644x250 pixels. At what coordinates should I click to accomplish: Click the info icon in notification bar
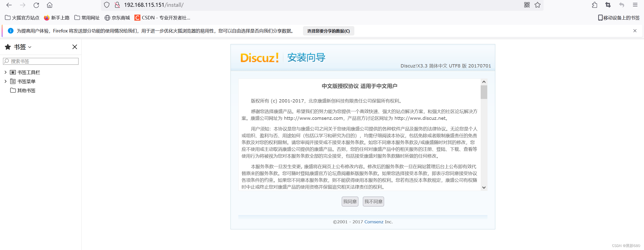(x=11, y=31)
